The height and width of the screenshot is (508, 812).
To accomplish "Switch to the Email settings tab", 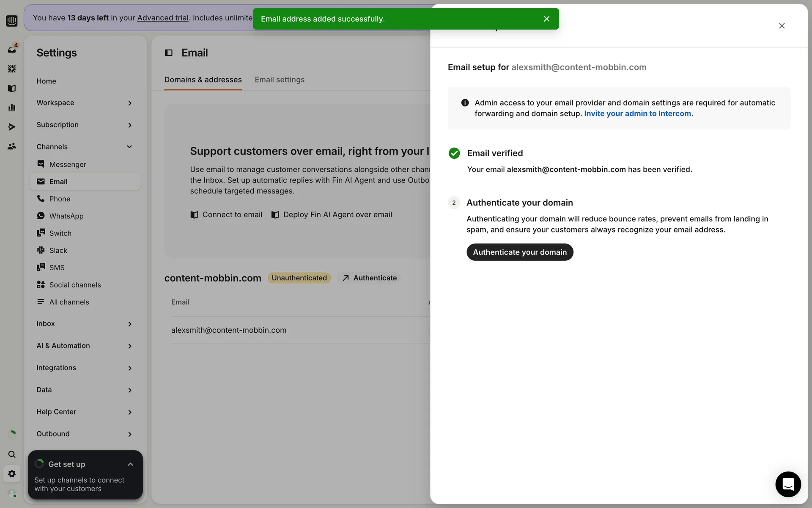I will (x=279, y=80).
